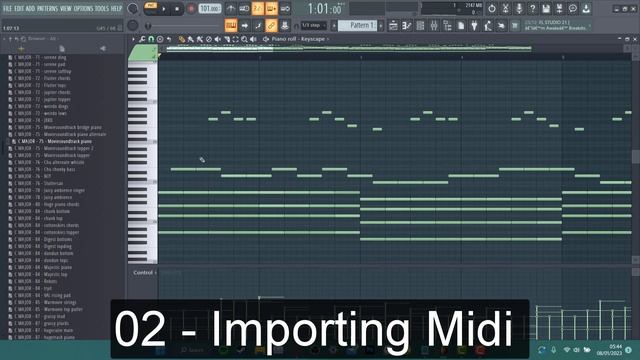Select the pencil draw tool
640x360 pixels.
(182, 39)
